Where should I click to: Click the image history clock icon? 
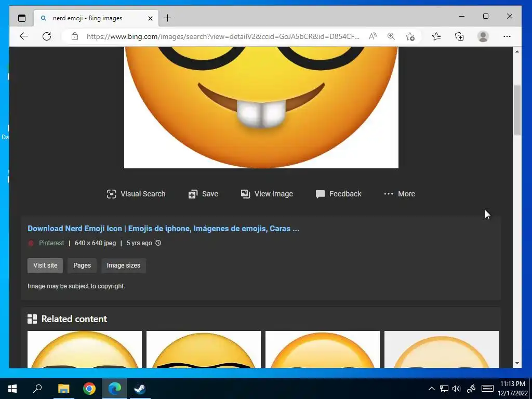pos(158,243)
